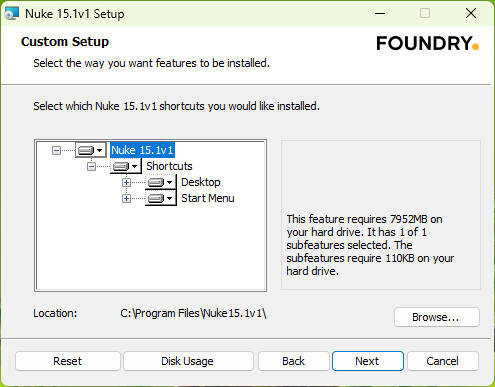495x387 pixels.
Task: Open Disk Usage dialog
Action: 188,361
